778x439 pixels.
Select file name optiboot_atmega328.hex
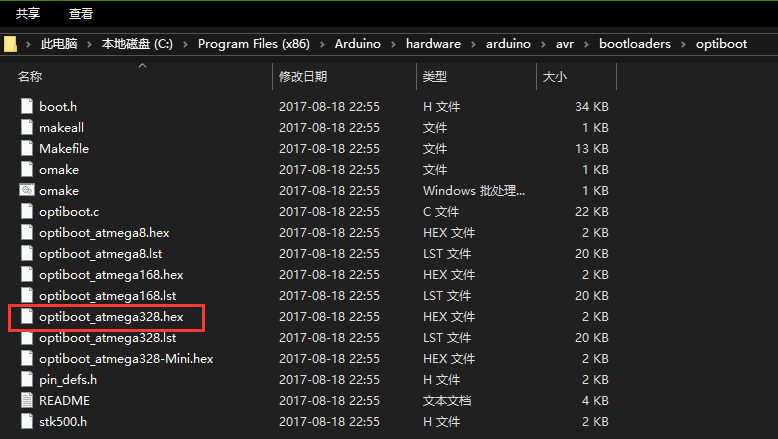(x=111, y=316)
